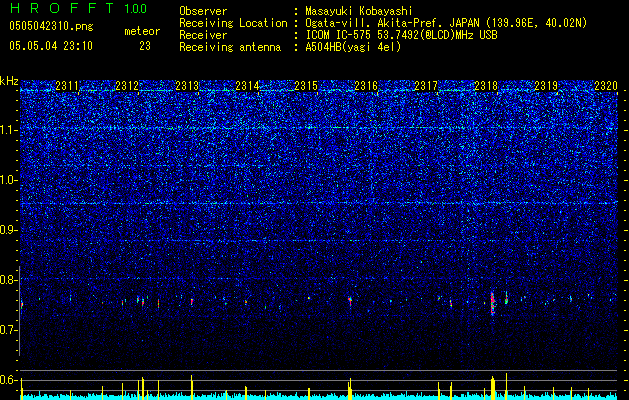The image size is (629, 400).
Task: Click the meteor count value 23
Action: [145, 46]
